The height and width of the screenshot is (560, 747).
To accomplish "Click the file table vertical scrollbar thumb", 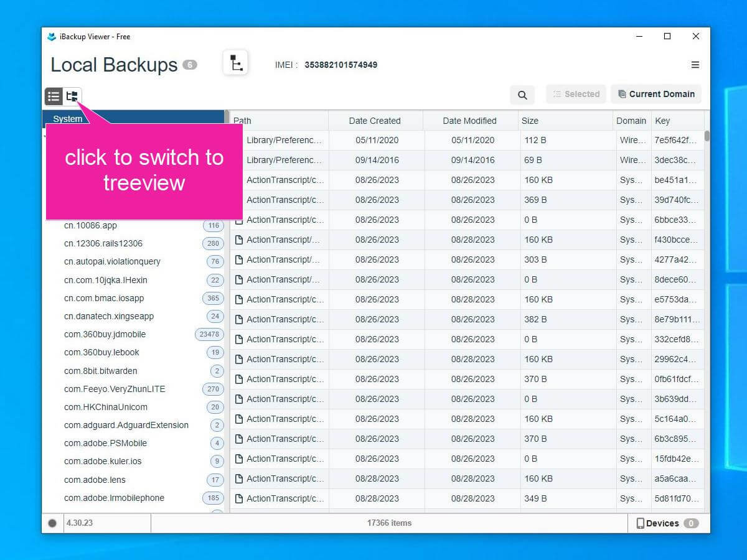I will tap(707, 136).
